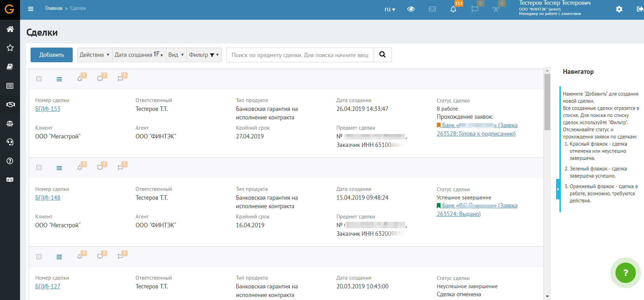This screenshot has width=644, height=300.
Task: Select checkbox for deal БГ(И)-127
Action: pos(39,257)
